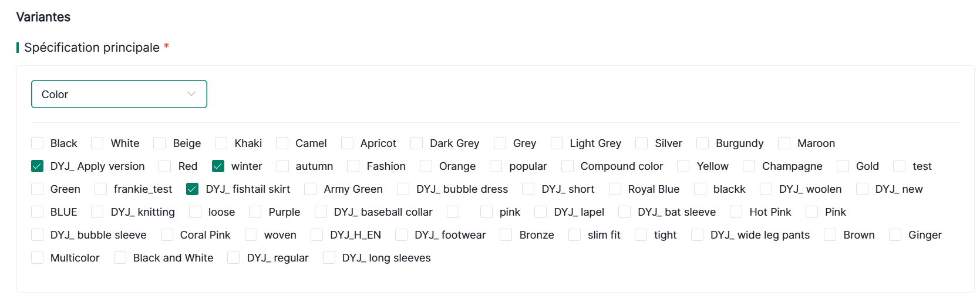Select the DYJ_ wide leg pants checkbox

(698, 235)
